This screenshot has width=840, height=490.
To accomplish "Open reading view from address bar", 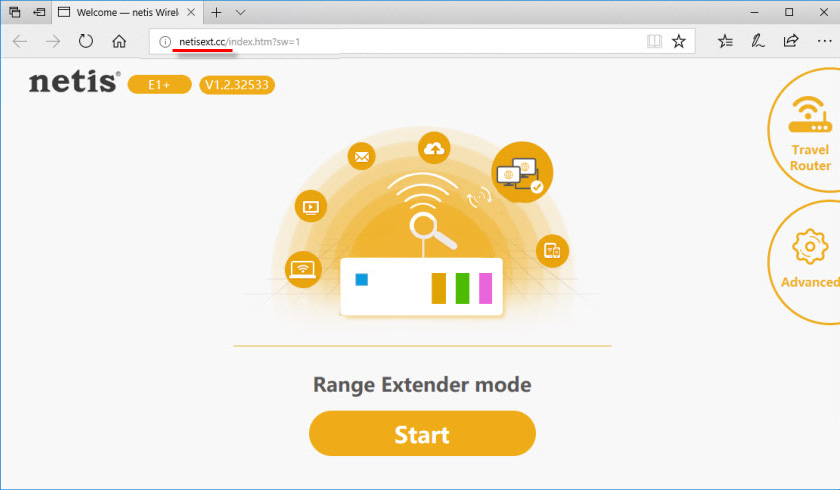I will 654,41.
